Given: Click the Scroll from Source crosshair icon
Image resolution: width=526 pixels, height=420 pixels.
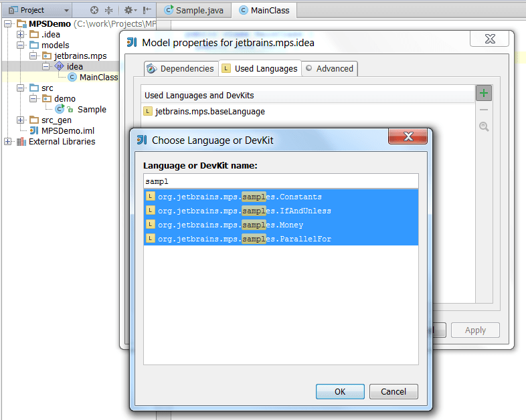Looking at the screenshot, I should tap(94, 11).
